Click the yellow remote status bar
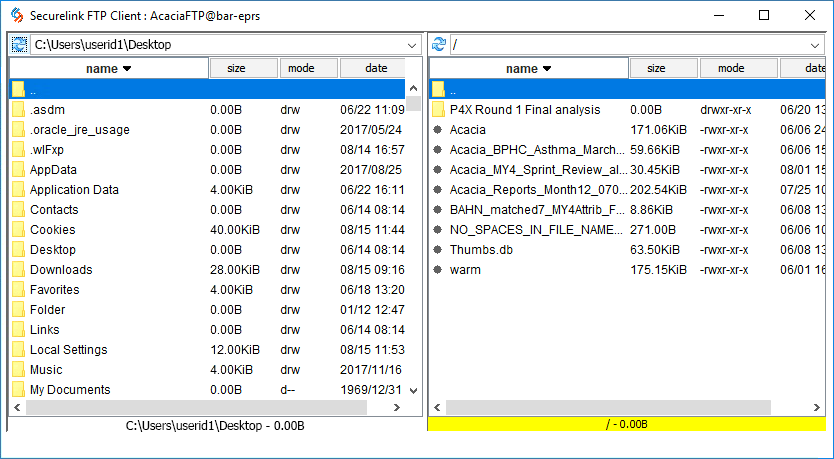Image resolution: width=834 pixels, height=459 pixels. pyautogui.click(x=627, y=424)
